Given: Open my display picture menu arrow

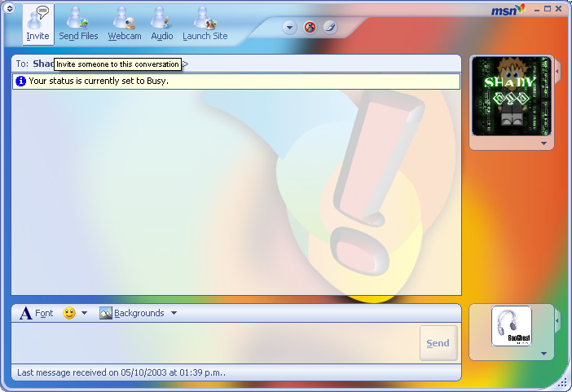Looking at the screenshot, I should point(543,354).
